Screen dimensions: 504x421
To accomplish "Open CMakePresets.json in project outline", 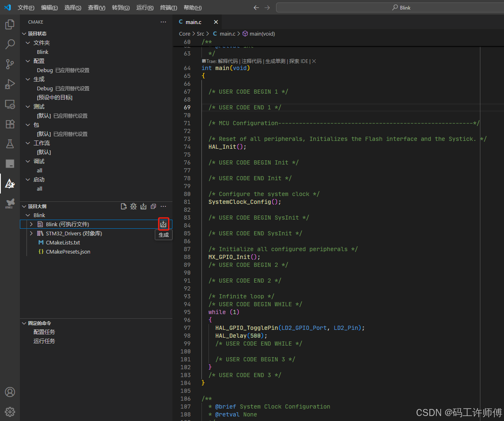I will point(68,252).
